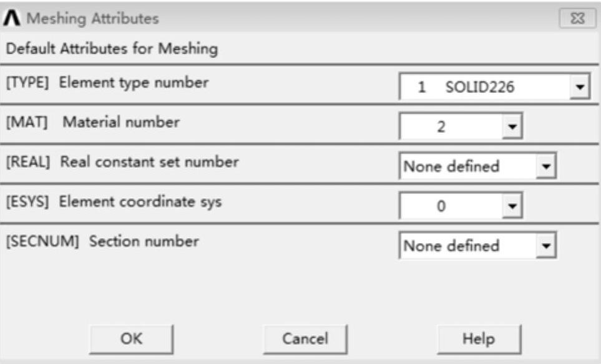Expand the Real constant set dropdown arrow
The height and width of the screenshot is (364, 601).
click(546, 167)
